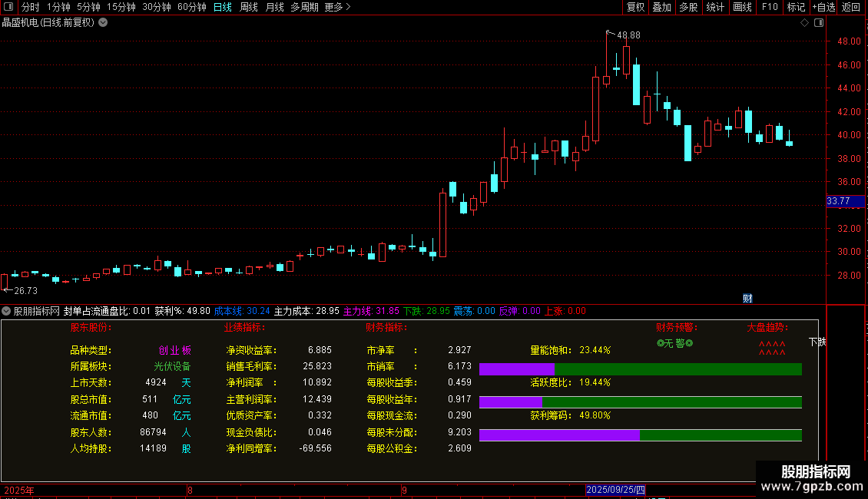
Task: Click the 获利筹码 progress bar
Action: tap(641, 435)
